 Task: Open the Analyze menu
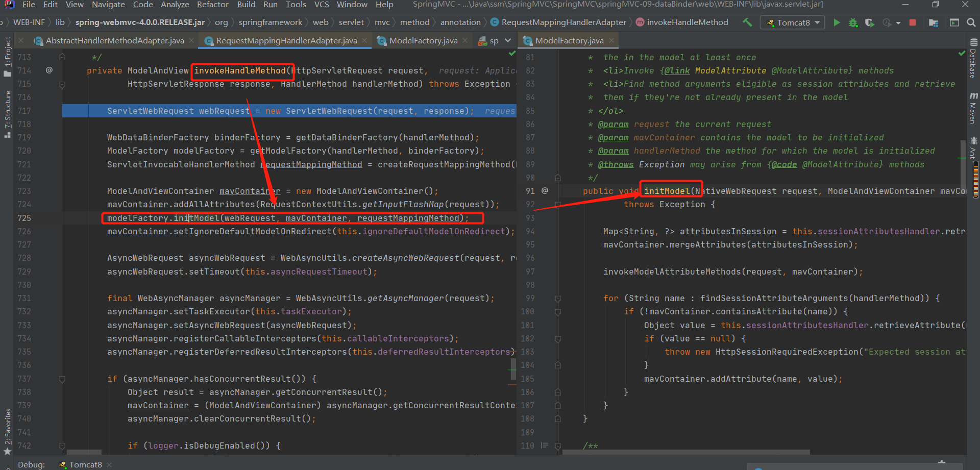pos(175,5)
